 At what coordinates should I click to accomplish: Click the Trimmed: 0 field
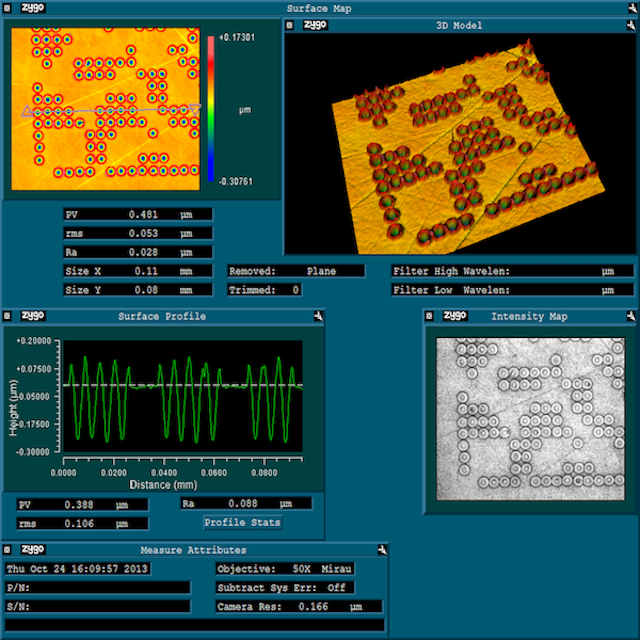[x=264, y=290]
